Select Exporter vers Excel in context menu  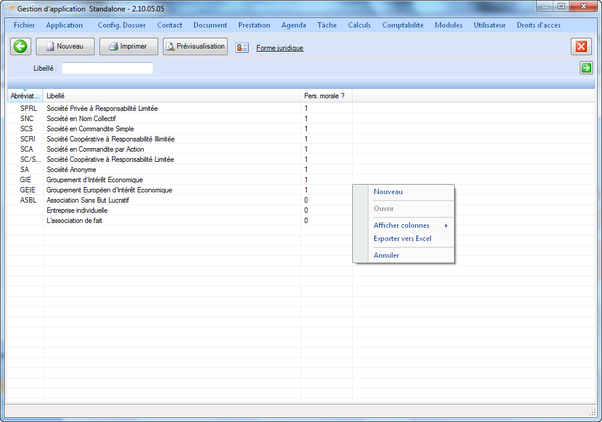point(402,239)
